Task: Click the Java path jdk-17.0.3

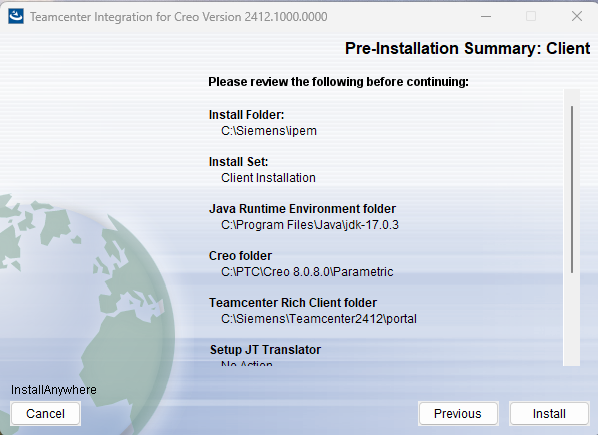Action: tap(310, 225)
